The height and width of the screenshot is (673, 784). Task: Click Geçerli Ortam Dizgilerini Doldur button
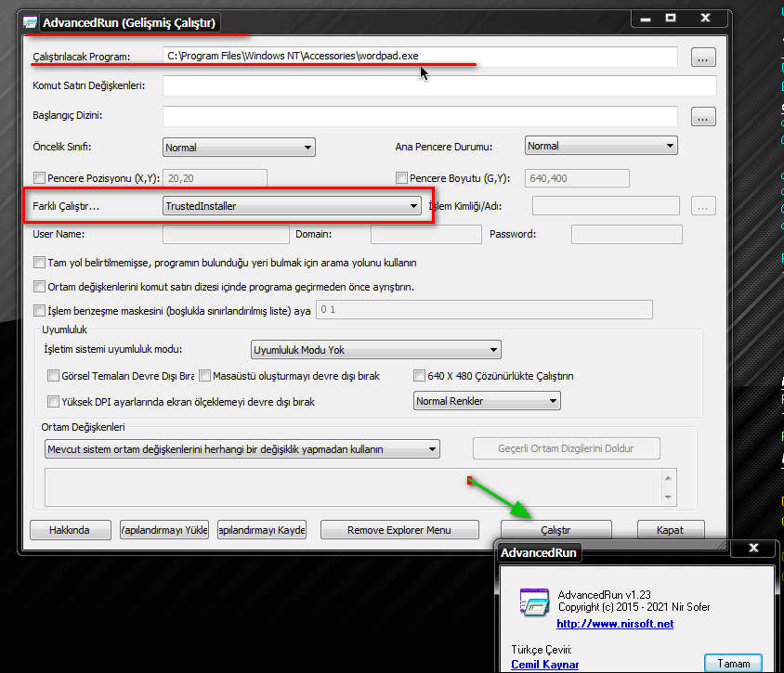[x=566, y=448]
